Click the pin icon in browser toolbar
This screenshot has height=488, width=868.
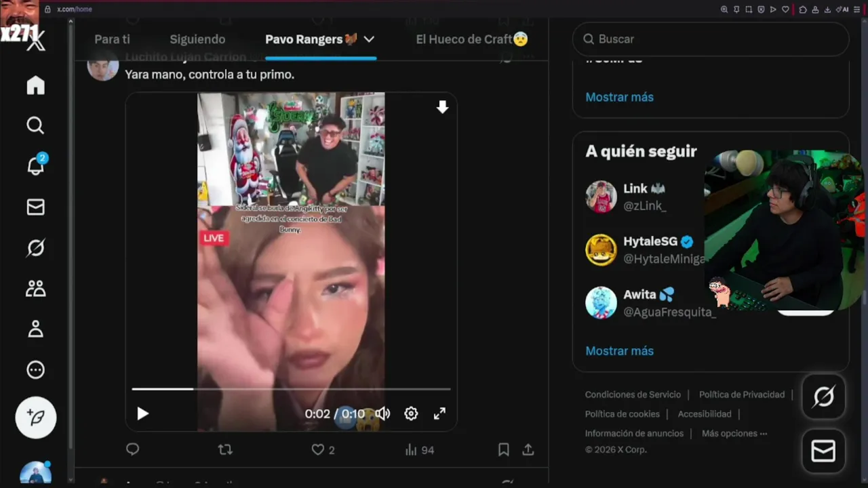pyautogui.click(x=736, y=9)
